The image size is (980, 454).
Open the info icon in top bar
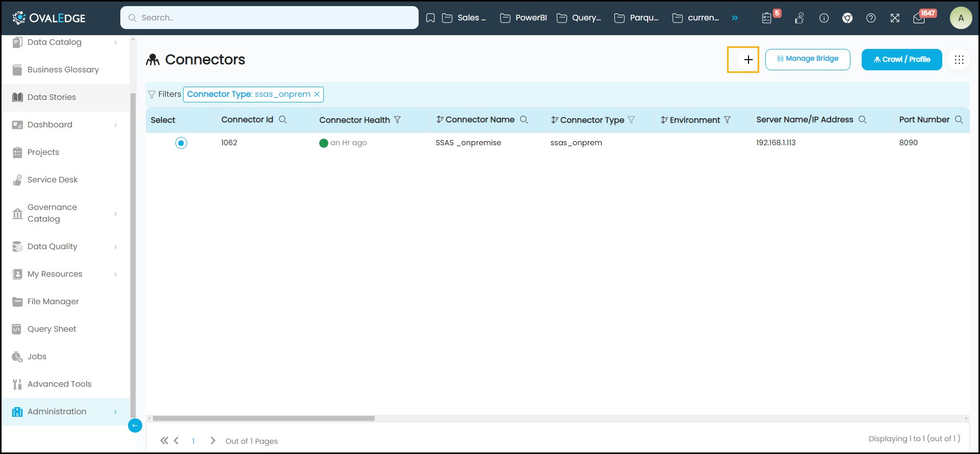point(824,18)
